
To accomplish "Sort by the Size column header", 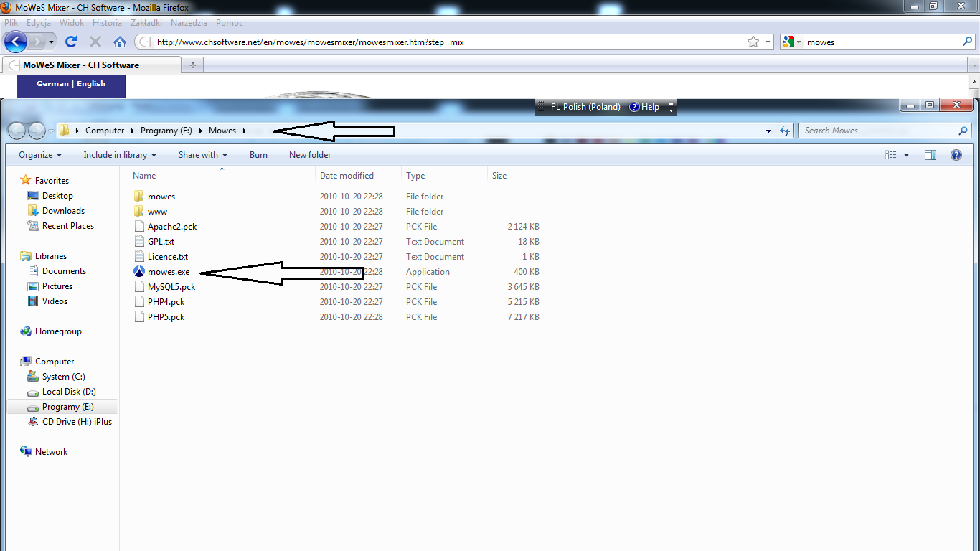I will pyautogui.click(x=516, y=176).
